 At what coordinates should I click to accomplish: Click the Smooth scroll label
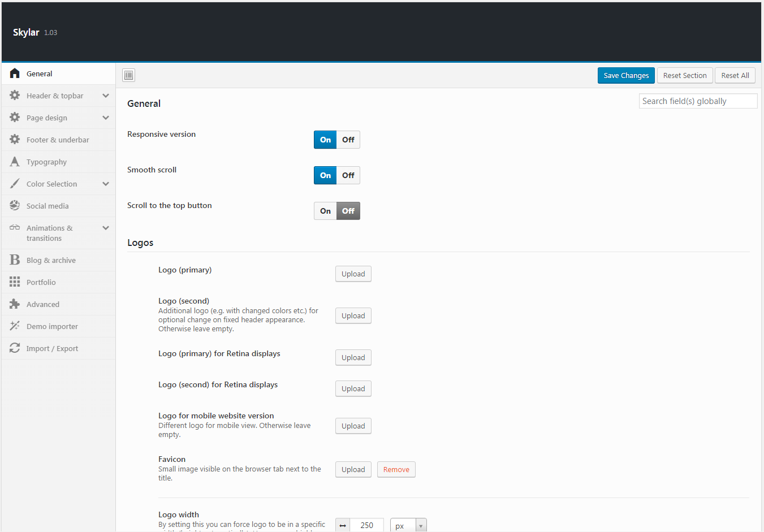tap(152, 170)
